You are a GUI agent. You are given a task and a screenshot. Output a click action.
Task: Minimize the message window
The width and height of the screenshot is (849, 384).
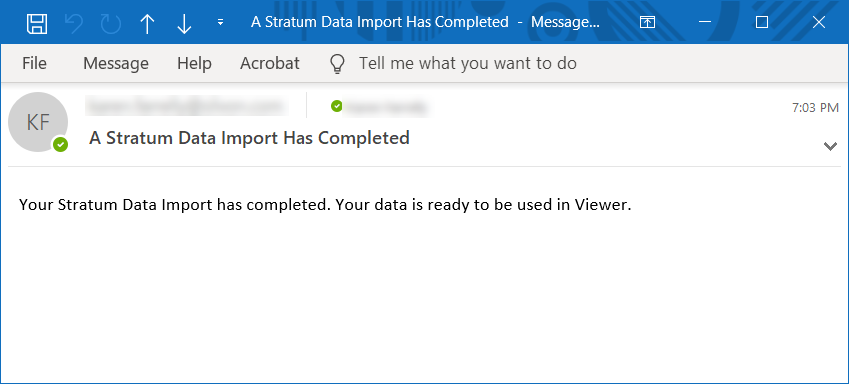(x=704, y=22)
